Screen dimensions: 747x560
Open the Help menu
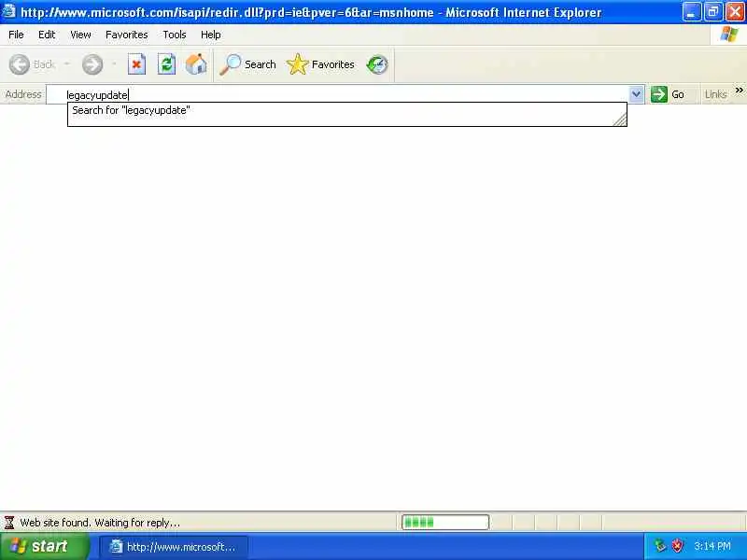pos(211,35)
